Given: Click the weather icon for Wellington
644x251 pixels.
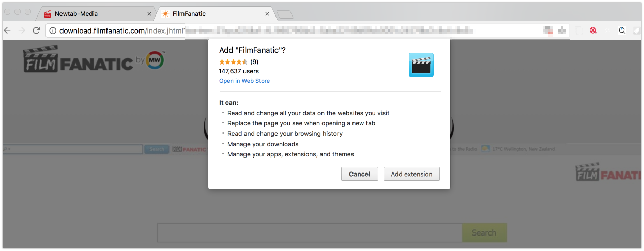Looking at the screenshot, I should [x=485, y=149].
